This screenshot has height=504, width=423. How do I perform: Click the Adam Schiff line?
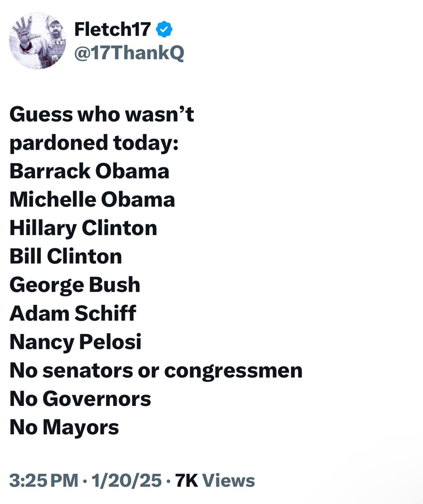click(x=73, y=313)
